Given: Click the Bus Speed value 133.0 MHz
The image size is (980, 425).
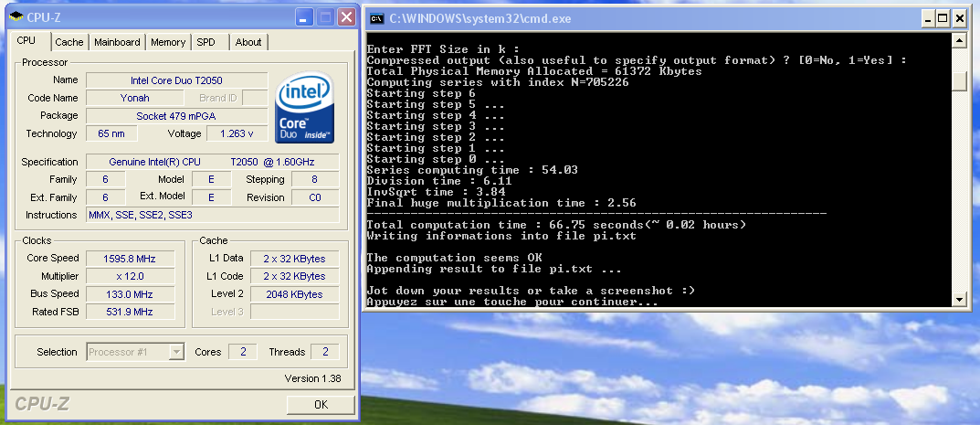Looking at the screenshot, I should 130,293.
